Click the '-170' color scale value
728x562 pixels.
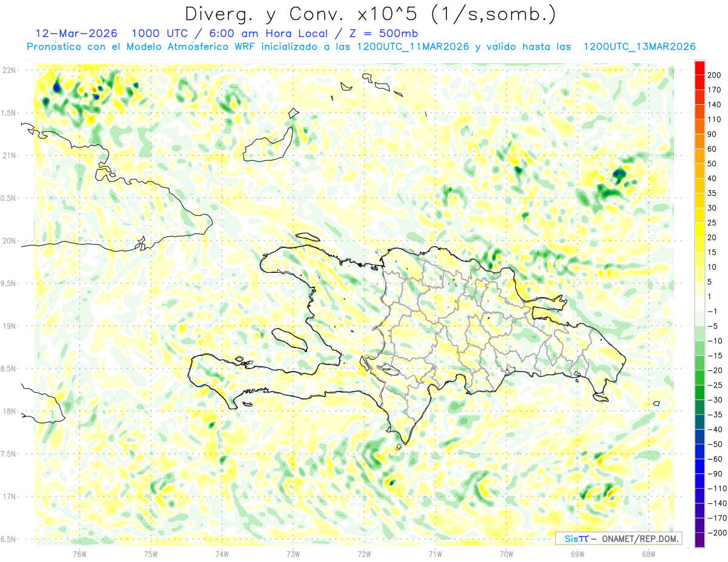point(717,518)
